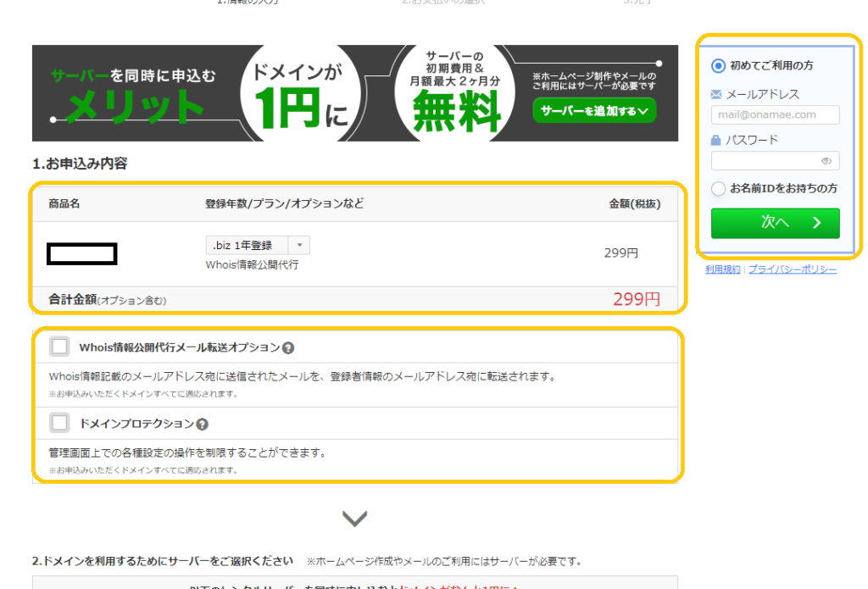Click the ドメインが1円に banner circle
Viewport: 868px width, 589px height.
tap(301, 94)
